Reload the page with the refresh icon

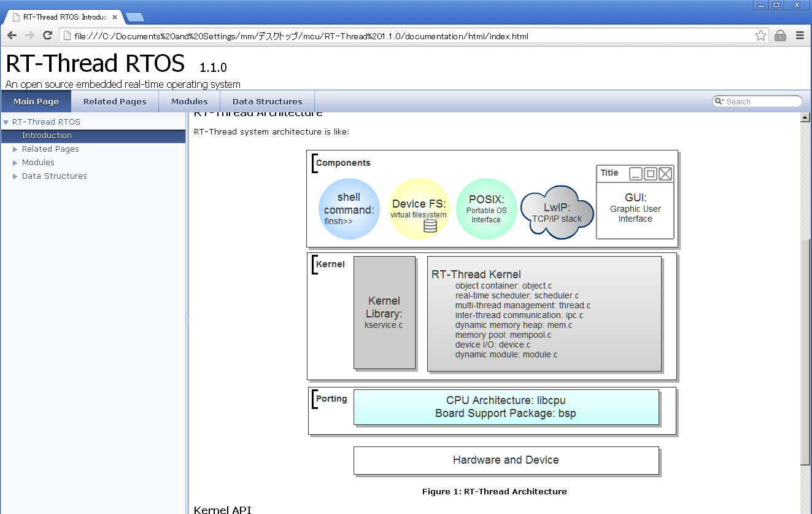point(47,36)
